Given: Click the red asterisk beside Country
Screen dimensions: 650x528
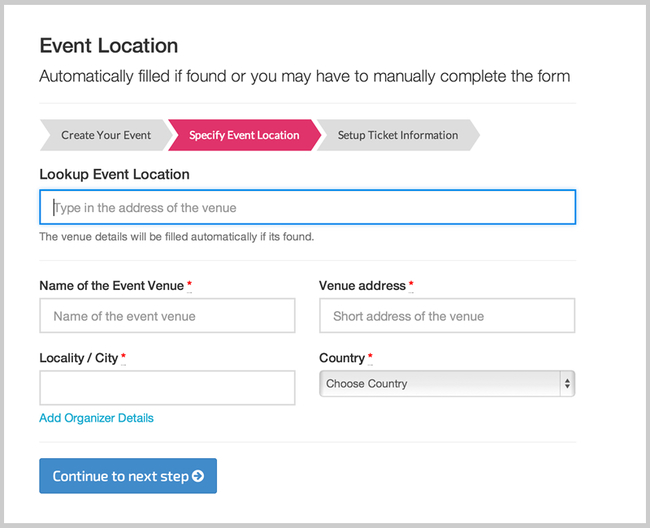Looking at the screenshot, I should pos(370,358).
